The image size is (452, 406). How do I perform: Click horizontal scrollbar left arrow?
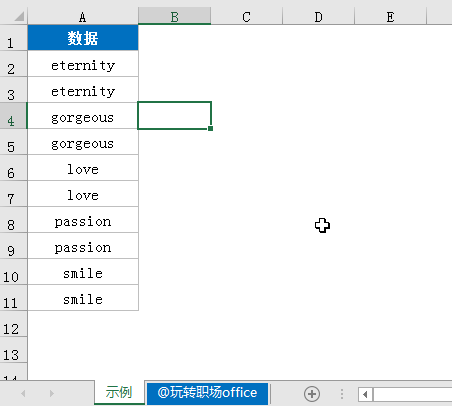click(x=365, y=395)
